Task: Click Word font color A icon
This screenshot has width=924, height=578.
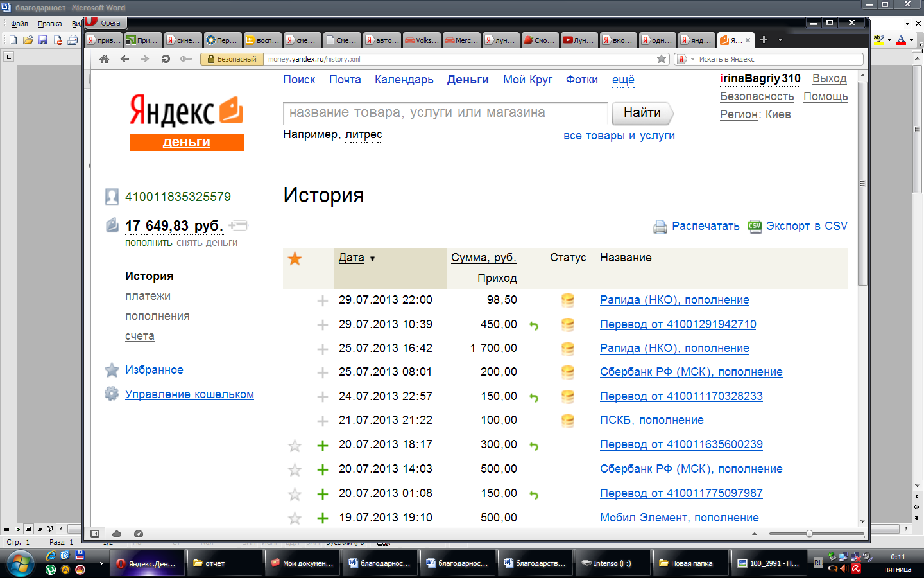Action: (x=901, y=39)
